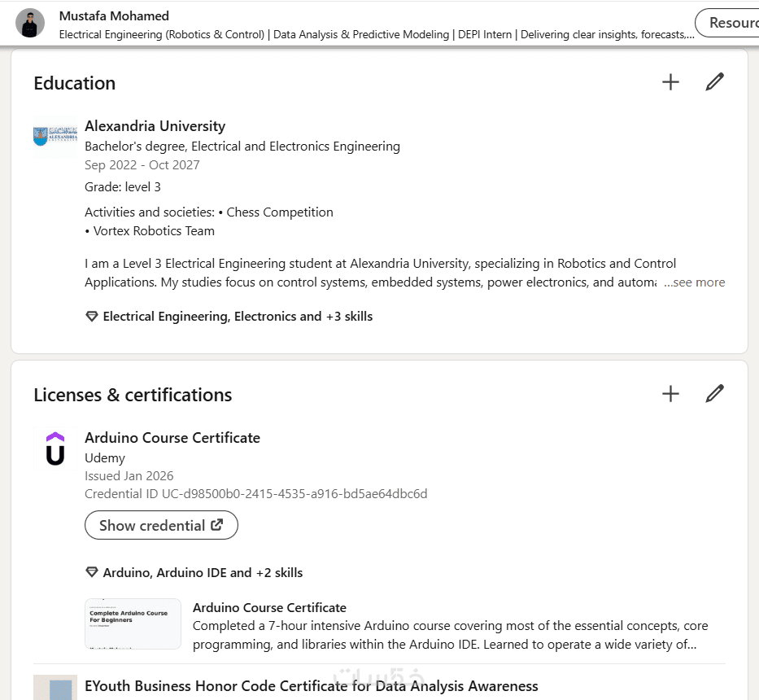This screenshot has height=700, width=759.
Task: Add a new license or certification
Action: (670, 394)
